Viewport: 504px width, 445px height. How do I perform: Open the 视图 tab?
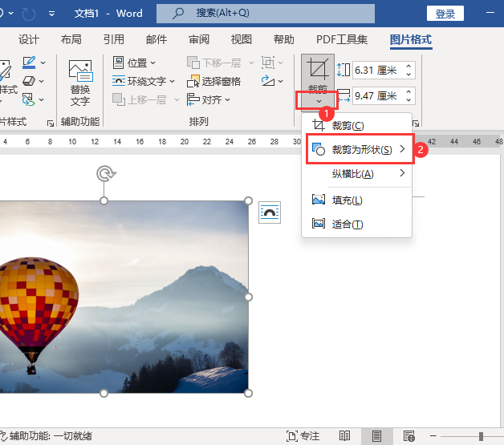[242, 39]
